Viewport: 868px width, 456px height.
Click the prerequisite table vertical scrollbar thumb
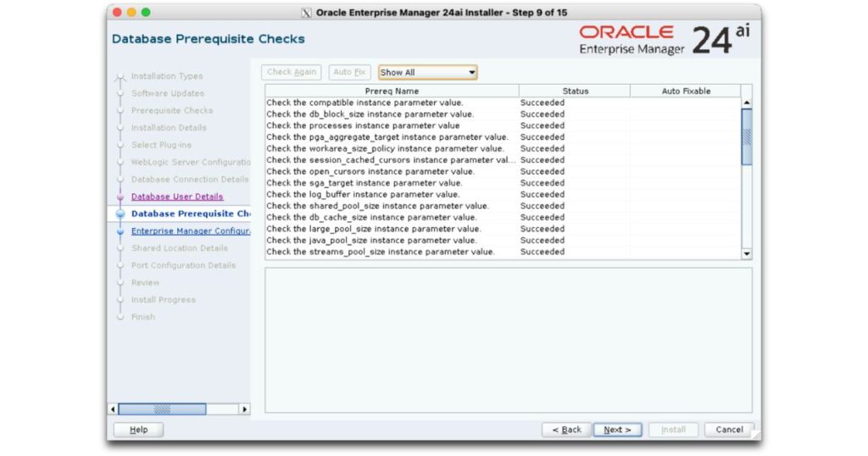pos(747,136)
